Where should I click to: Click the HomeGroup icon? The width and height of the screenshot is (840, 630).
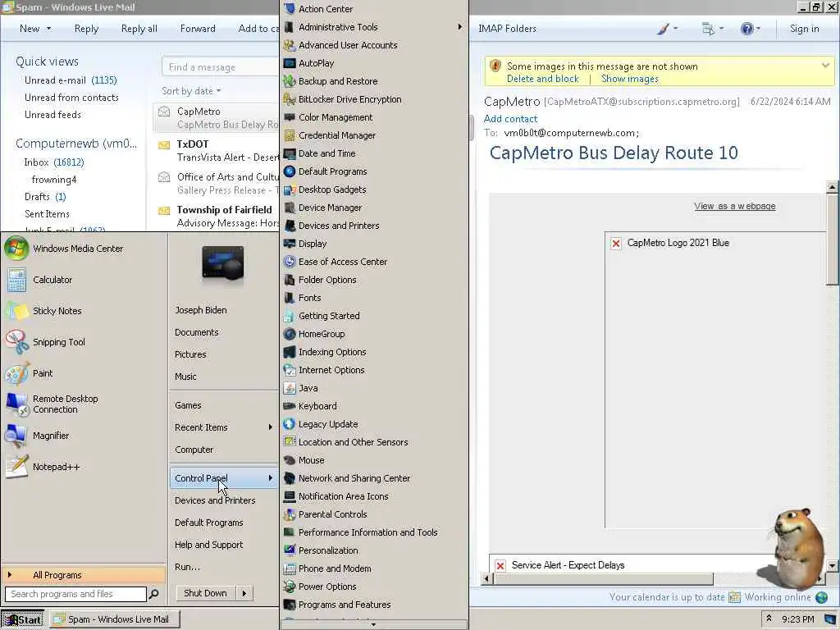[290, 334]
